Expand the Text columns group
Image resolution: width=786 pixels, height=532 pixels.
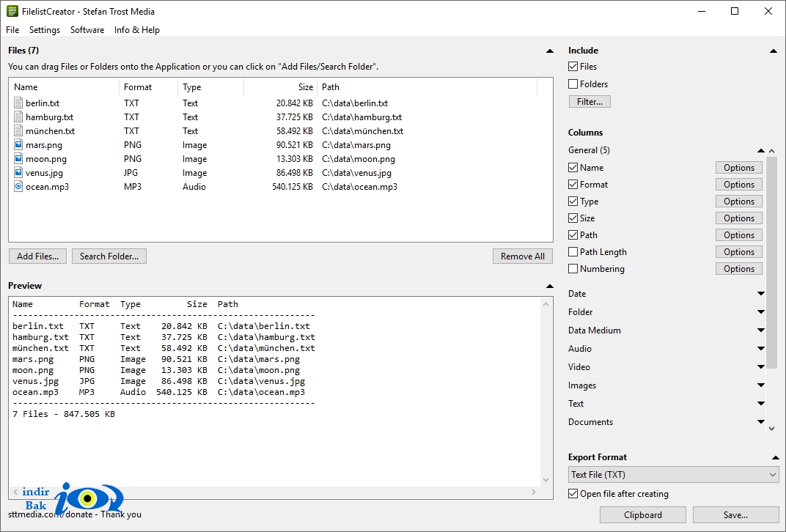pos(760,403)
